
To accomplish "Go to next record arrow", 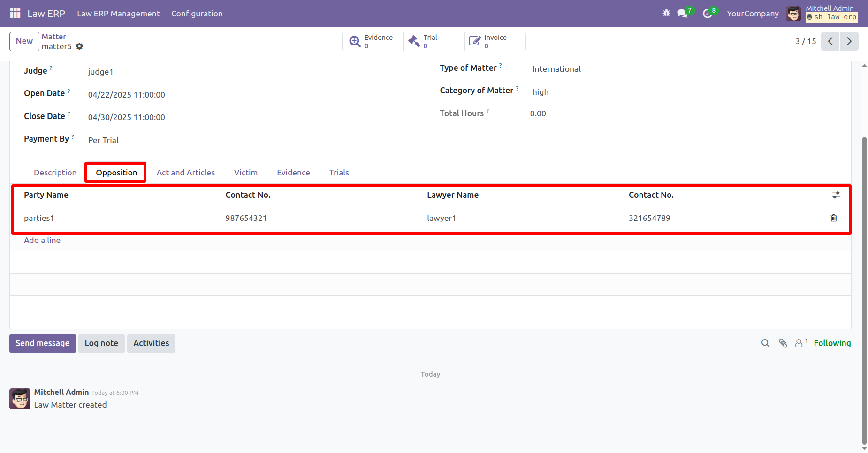I will [x=849, y=41].
